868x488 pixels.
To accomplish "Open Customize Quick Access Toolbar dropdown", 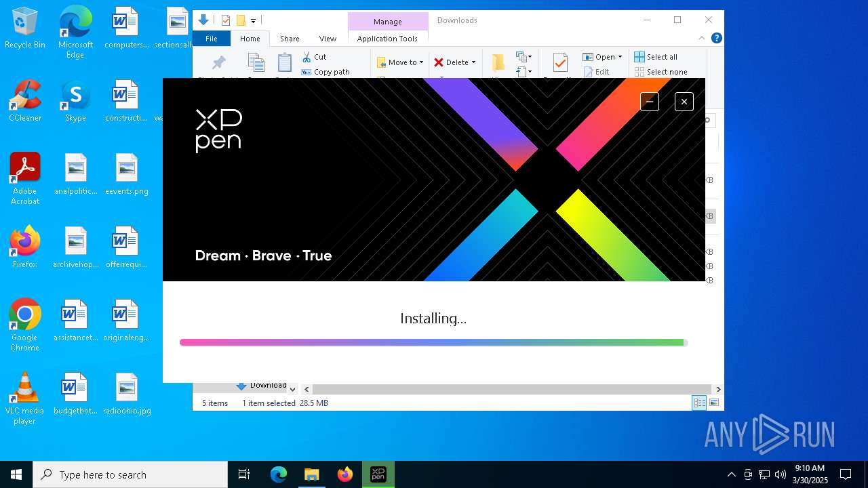I will pyautogui.click(x=253, y=21).
